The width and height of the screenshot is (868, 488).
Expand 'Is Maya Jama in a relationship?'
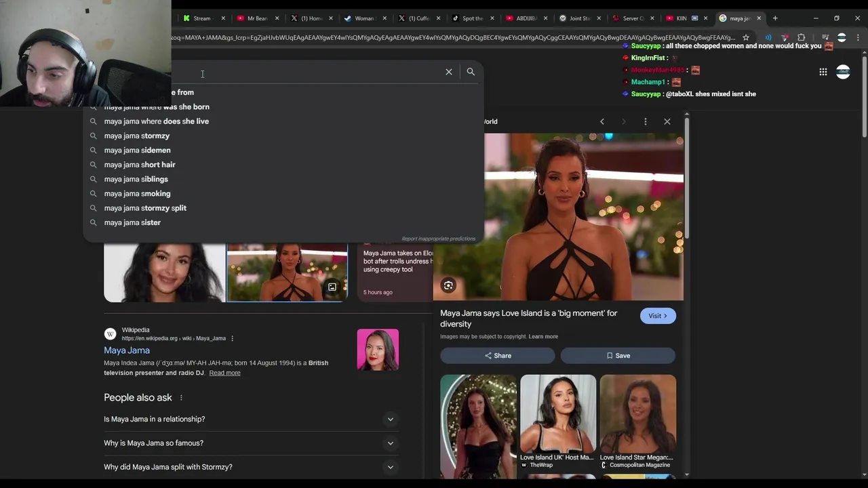point(251,419)
